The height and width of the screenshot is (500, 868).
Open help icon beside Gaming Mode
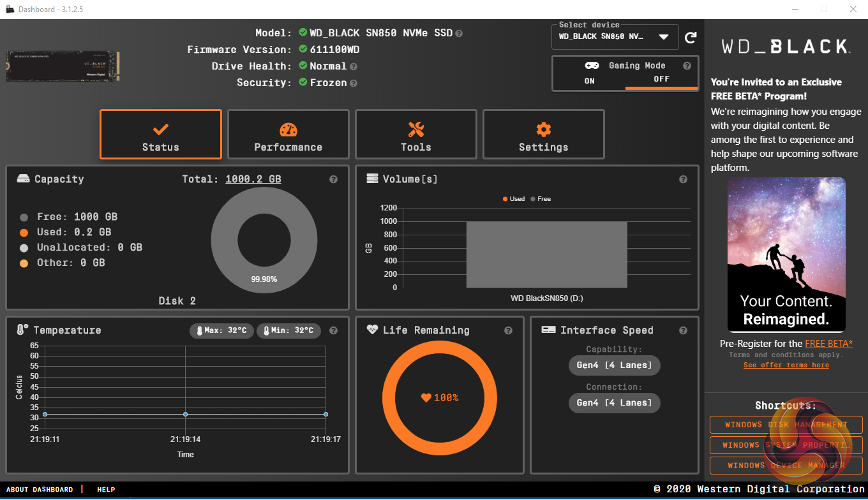click(x=687, y=66)
